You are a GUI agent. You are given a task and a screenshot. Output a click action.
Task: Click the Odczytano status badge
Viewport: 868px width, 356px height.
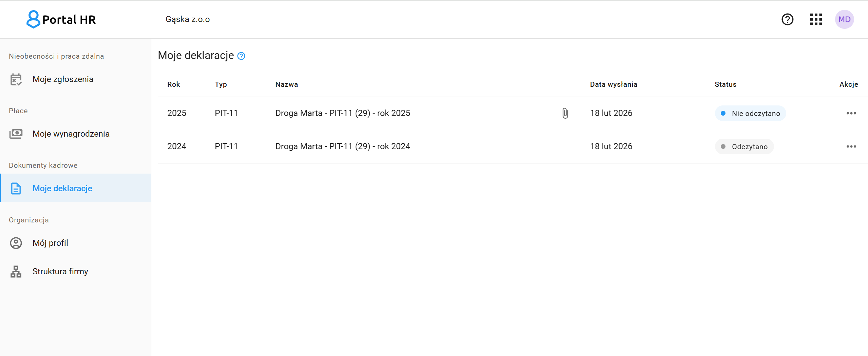click(x=744, y=147)
